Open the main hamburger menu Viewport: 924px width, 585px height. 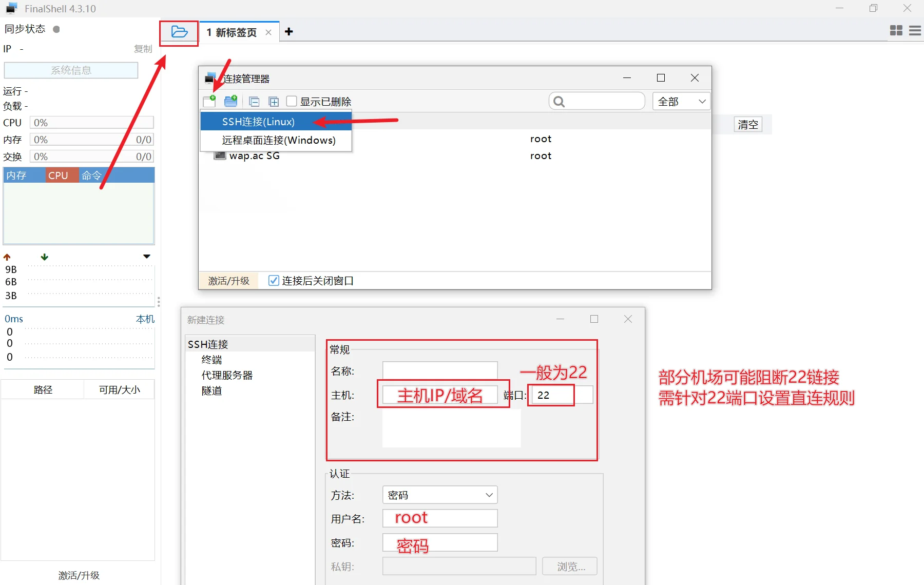(x=915, y=31)
